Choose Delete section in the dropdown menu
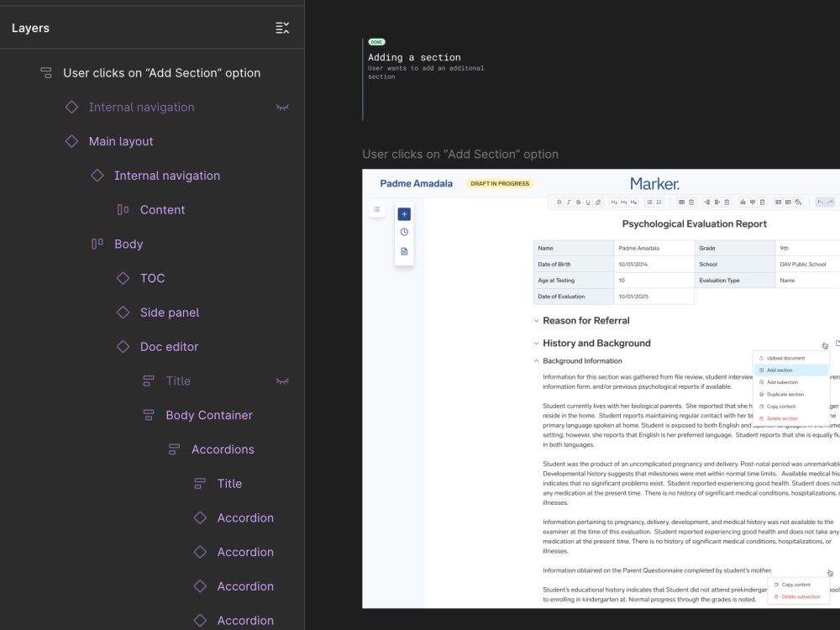840x630 pixels. click(791, 418)
